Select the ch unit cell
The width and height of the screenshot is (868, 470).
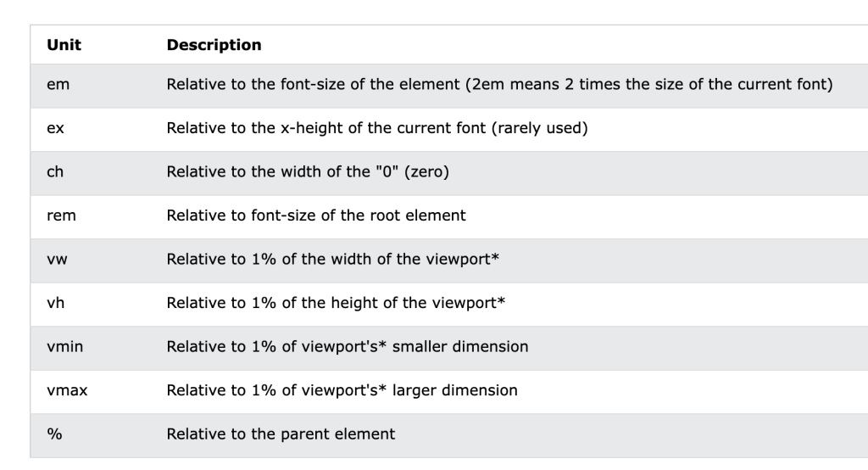pyautogui.click(x=56, y=173)
